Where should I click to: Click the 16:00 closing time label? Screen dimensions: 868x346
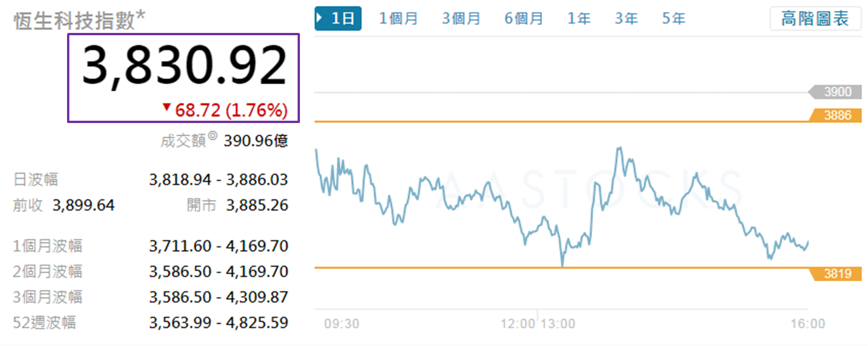point(807,323)
